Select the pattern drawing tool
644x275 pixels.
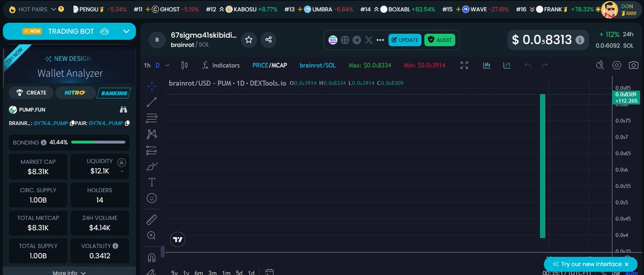(x=152, y=134)
